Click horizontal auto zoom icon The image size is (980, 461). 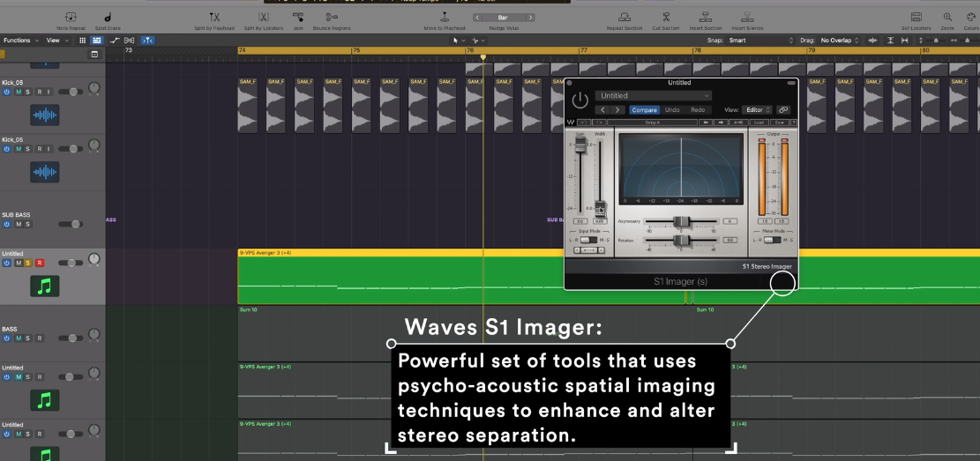(906, 40)
